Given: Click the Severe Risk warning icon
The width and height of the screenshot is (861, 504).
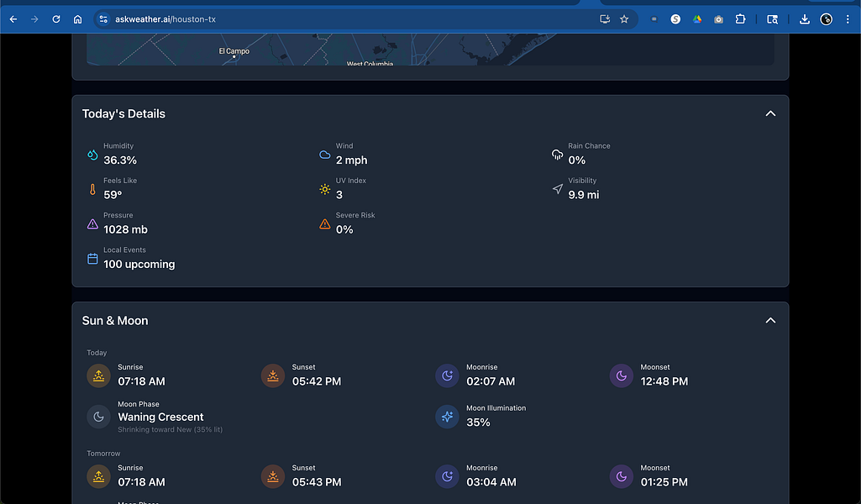Looking at the screenshot, I should [x=324, y=224].
